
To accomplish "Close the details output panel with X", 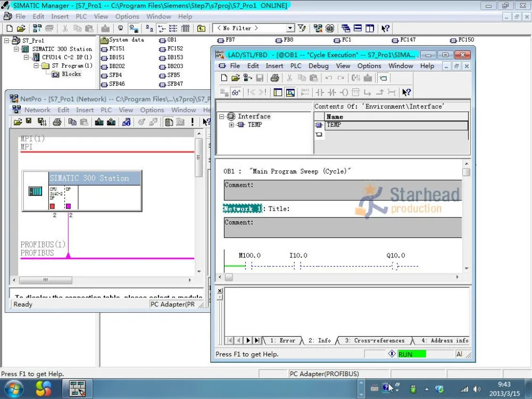I will (x=220, y=291).
